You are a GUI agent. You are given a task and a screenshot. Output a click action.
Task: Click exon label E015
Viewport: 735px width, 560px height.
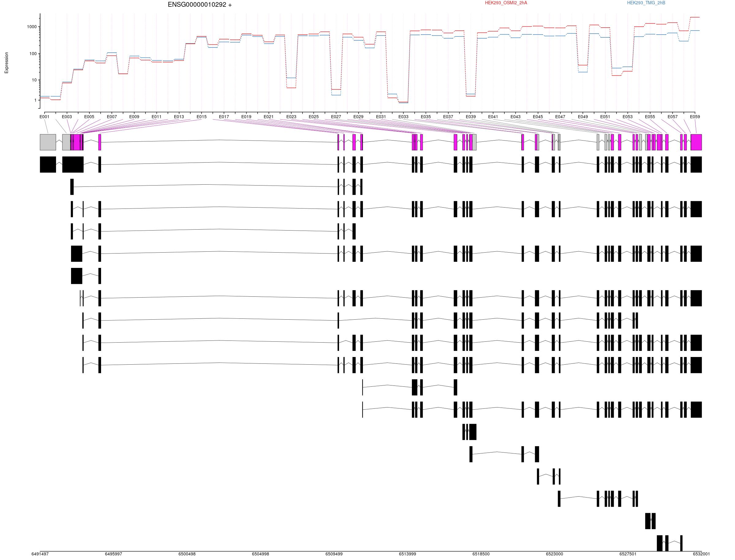(x=201, y=117)
